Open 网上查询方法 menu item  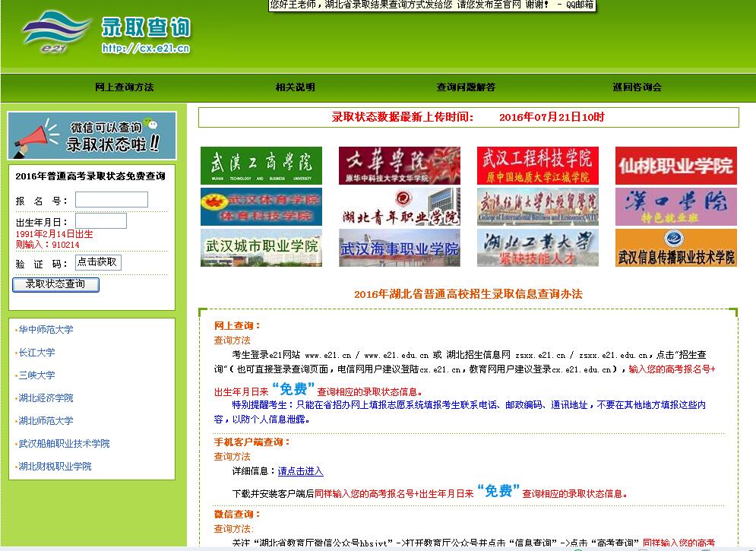click(x=125, y=87)
